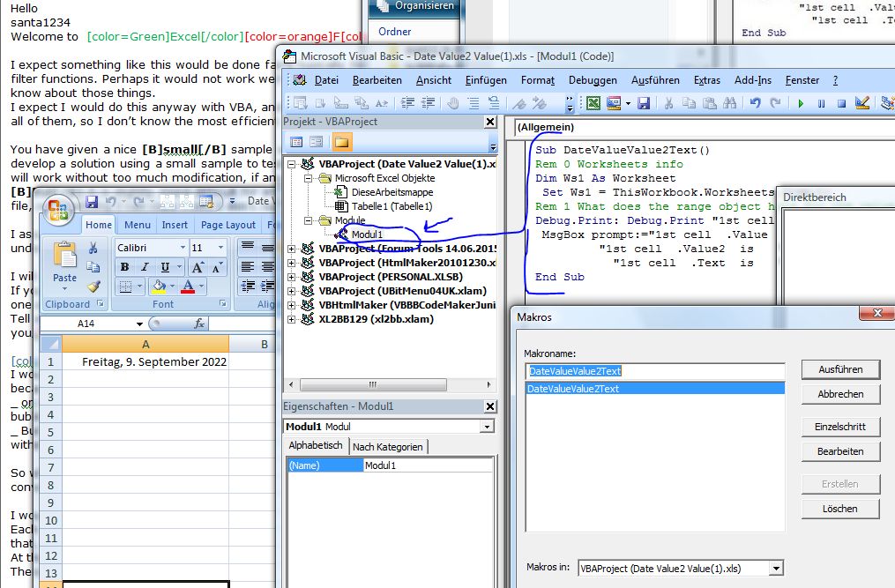Click the Einzelschritt button
Screen dimensions: 895x588
pyautogui.click(x=840, y=427)
